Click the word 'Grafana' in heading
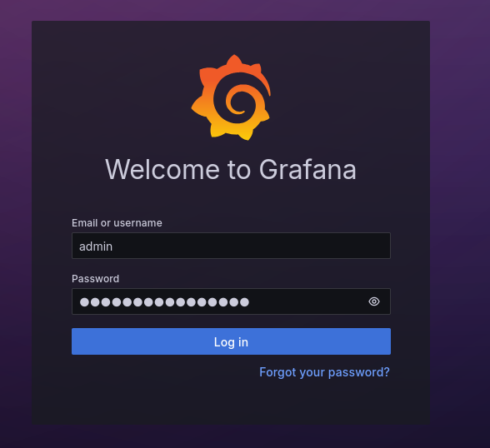Viewport: 490px width, 448px height. point(307,170)
